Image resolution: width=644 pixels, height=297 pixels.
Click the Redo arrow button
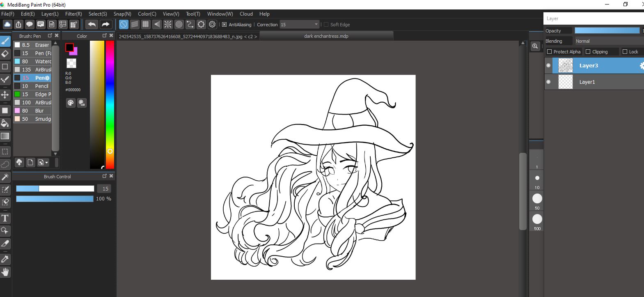(105, 24)
